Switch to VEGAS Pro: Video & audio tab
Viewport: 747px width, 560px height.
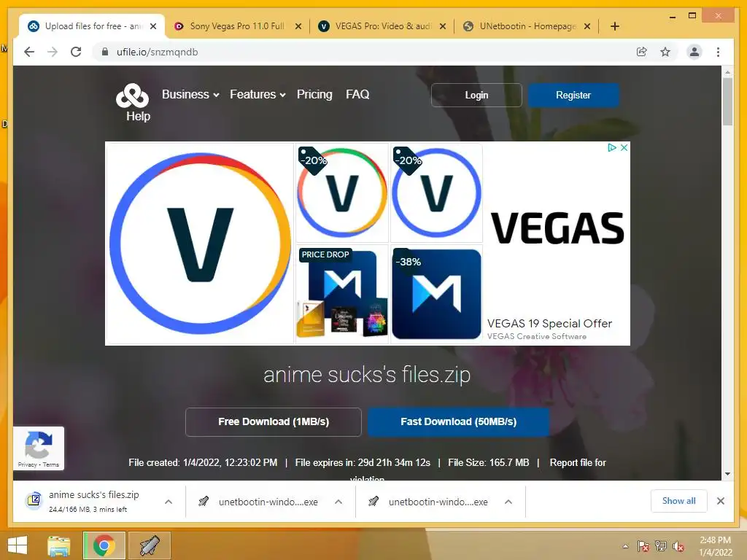pos(382,26)
